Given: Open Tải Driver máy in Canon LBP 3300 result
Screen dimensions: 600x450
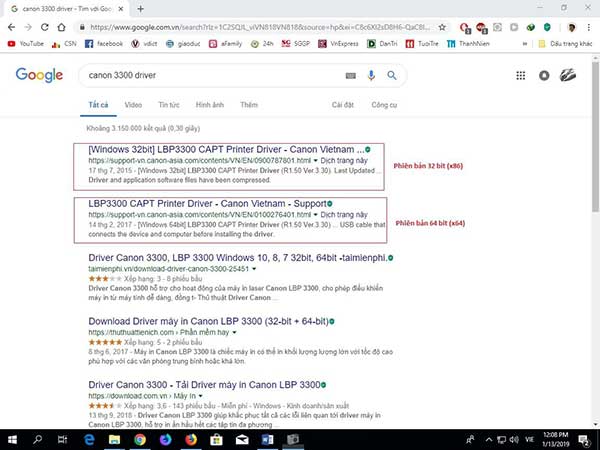Looking at the screenshot, I should (x=204, y=385).
